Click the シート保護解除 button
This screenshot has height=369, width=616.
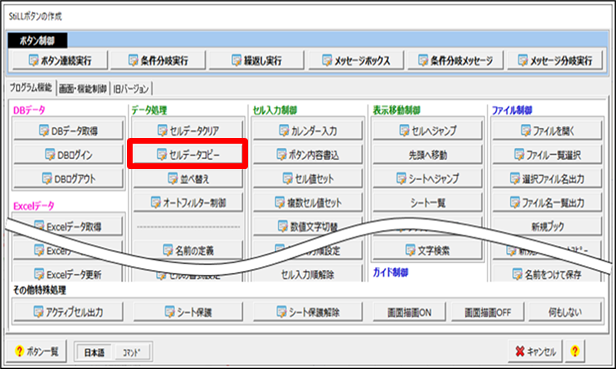point(308,312)
